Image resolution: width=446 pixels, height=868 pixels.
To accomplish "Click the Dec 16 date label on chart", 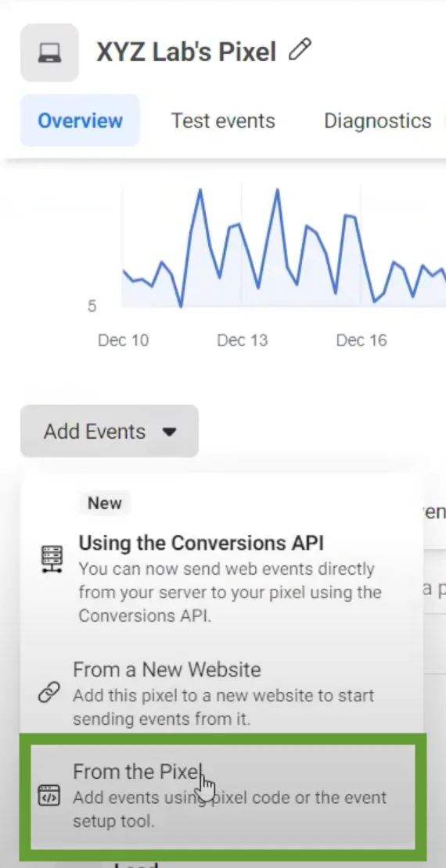I will pos(361,340).
